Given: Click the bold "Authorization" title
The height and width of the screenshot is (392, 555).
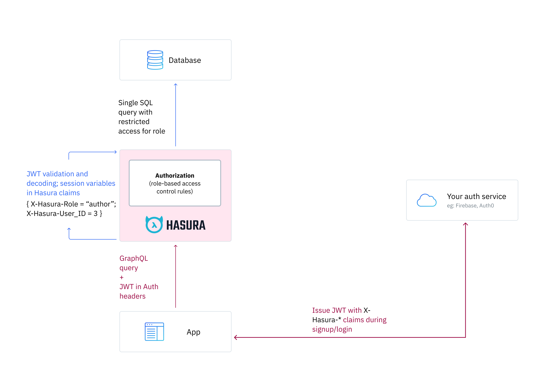Looking at the screenshot, I should 174,175.
